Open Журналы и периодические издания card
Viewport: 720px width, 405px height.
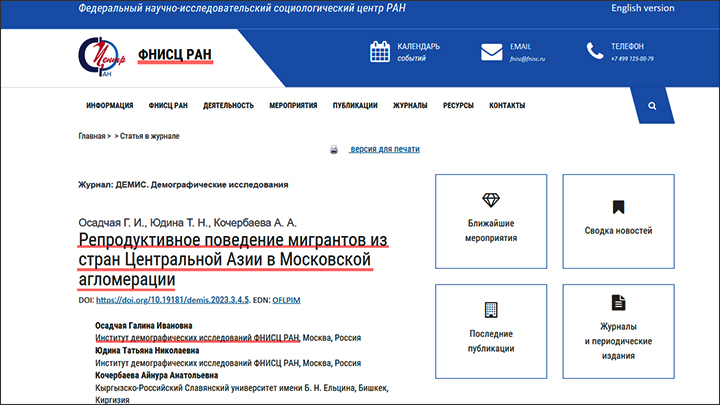pos(619,332)
